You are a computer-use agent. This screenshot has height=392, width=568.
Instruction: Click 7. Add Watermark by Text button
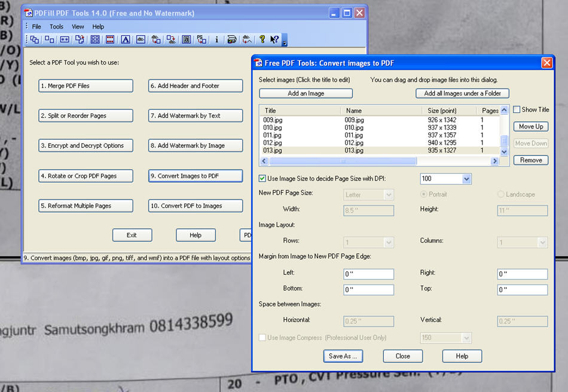pyautogui.click(x=196, y=115)
